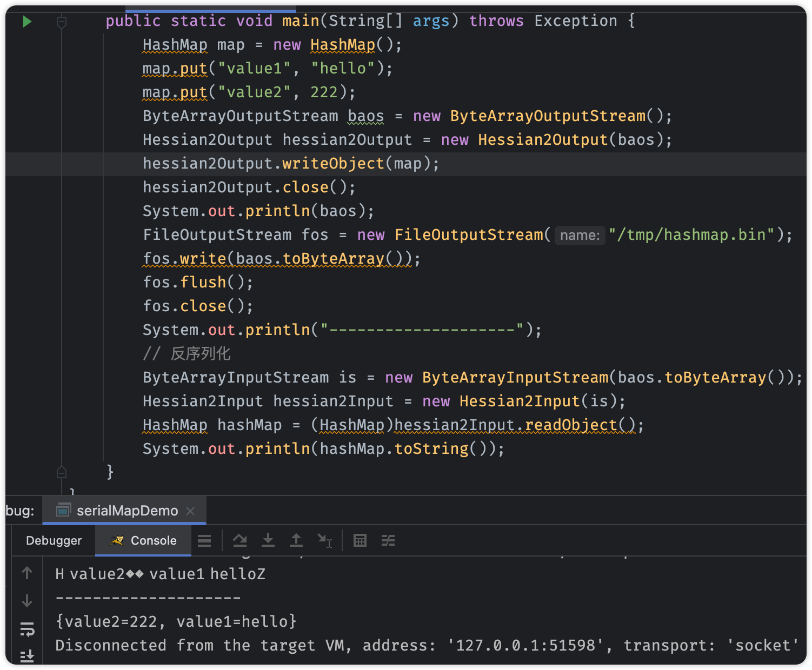Click the Run to Cursor icon
Screen dimensions: 812x670
[x=324, y=540]
